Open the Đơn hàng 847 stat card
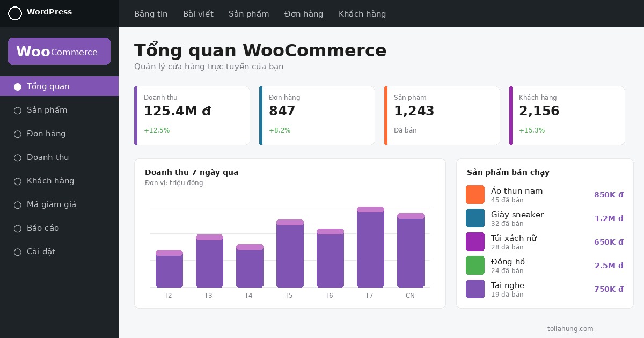 [x=317, y=115]
